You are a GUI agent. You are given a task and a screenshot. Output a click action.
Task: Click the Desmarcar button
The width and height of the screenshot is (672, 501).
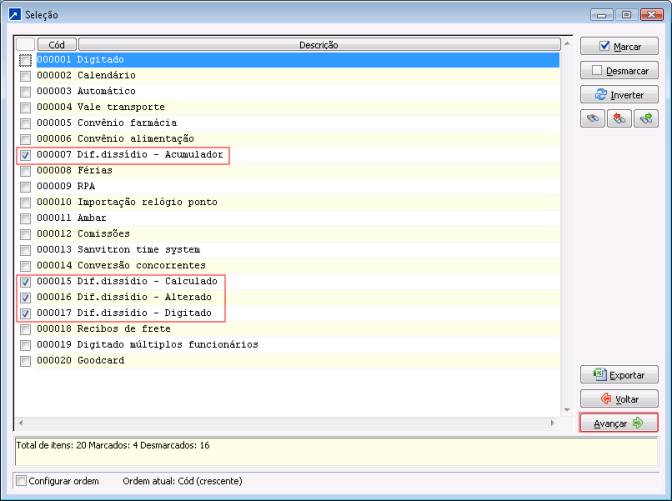coord(619,71)
